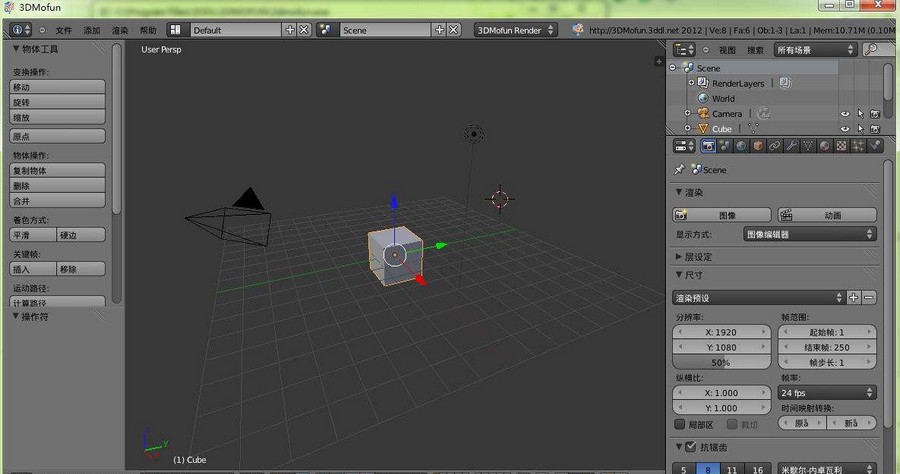Delete the Default screen layout with X

[304, 30]
